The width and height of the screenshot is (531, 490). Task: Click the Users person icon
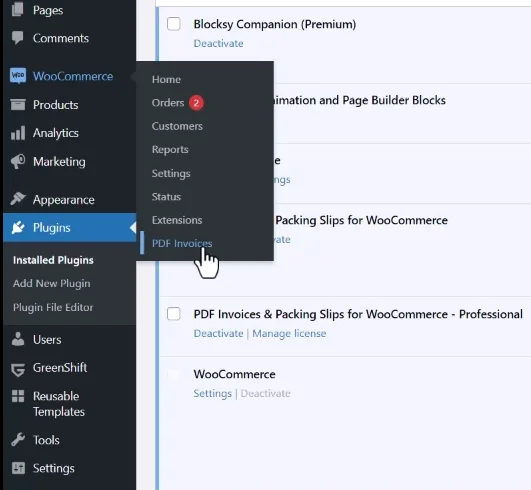tap(18, 339)
